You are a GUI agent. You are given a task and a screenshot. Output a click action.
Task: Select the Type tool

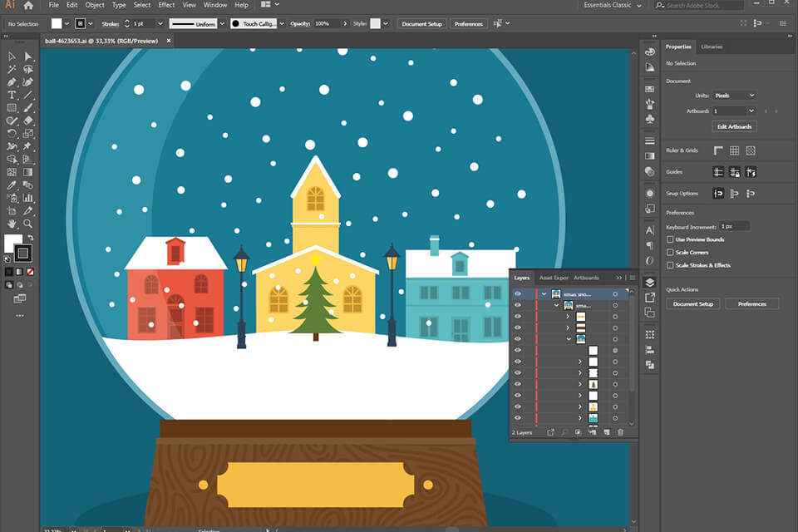click(x=12, y=95)
